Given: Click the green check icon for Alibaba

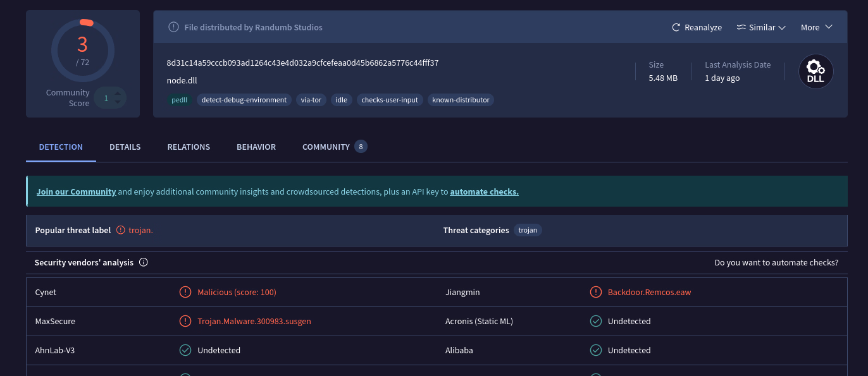Looking at the screenshot, I should pyautogui.click(x=595, y=350).
